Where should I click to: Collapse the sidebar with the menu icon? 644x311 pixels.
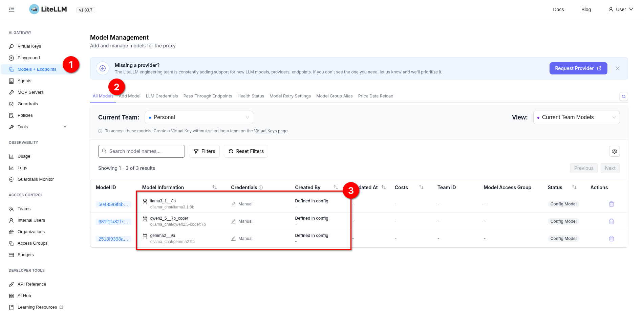coord(12,9)
